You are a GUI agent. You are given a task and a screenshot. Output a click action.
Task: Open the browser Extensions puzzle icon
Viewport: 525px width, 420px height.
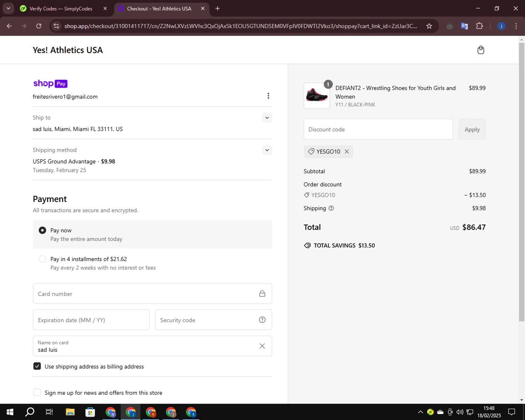coord(479,26)
